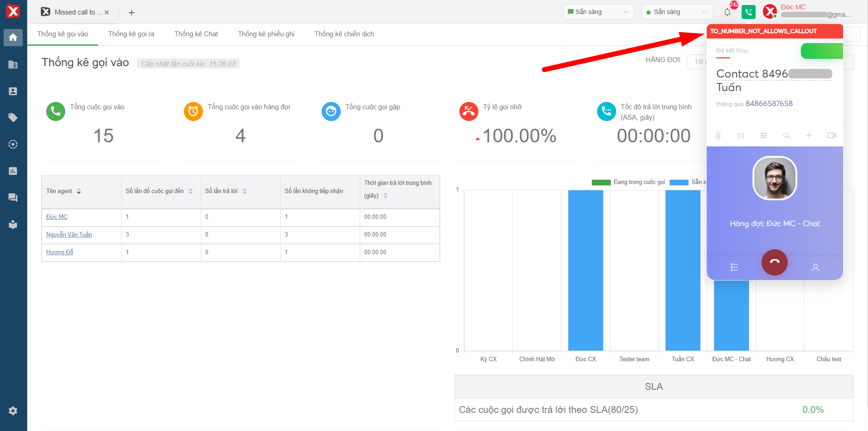868x431 pixels.
Task: Switch to the 'Thống kê Chat' tab
Action: (x=196, y=34)
